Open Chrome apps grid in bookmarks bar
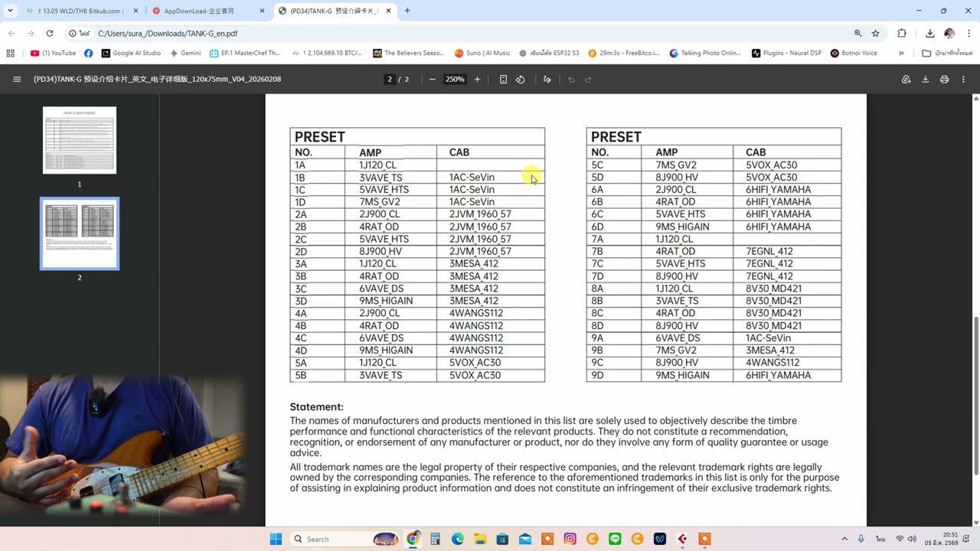Screen dimensions: 980x551 tap(10, 54)
